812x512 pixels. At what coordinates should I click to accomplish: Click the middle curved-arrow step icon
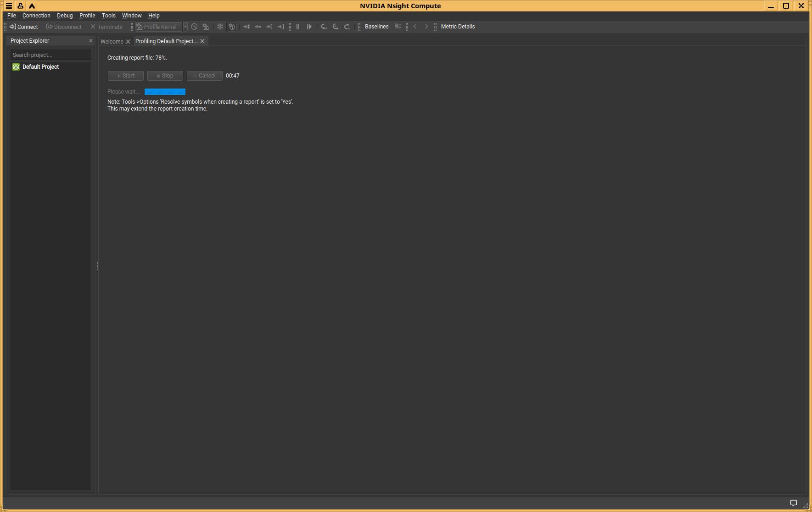(336, 27)
